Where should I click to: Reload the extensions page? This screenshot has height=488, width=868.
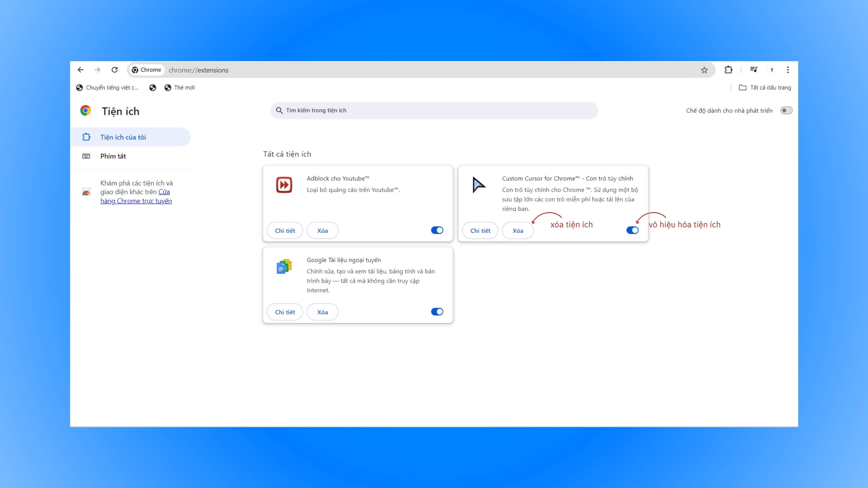coord(115,70)
